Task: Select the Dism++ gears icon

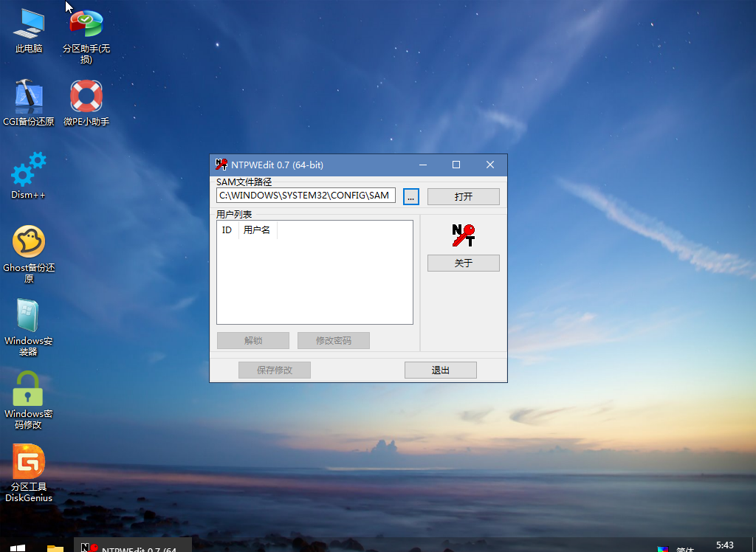Action: point(29,170)
